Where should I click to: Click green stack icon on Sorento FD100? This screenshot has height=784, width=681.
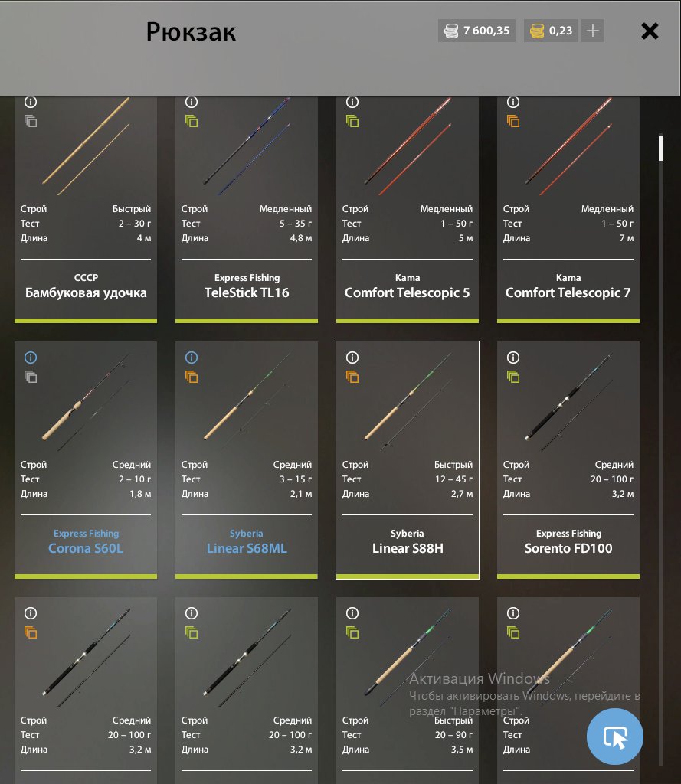coord(513,377)
